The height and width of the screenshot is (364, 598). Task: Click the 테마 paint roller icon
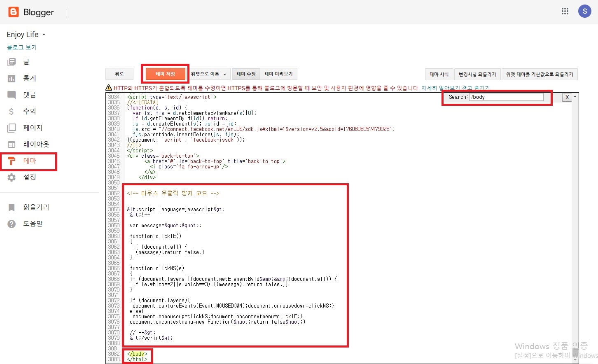click(x=12, y=161)
